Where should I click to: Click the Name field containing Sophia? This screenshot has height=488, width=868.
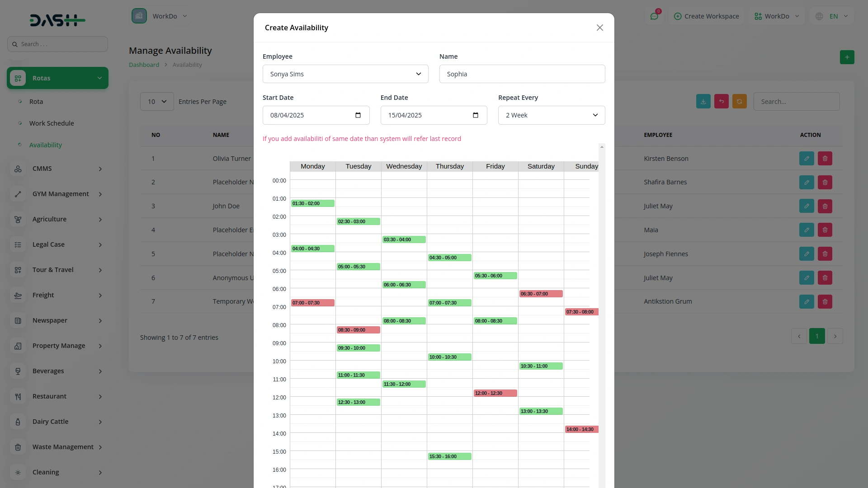click(x=522, y=74)
